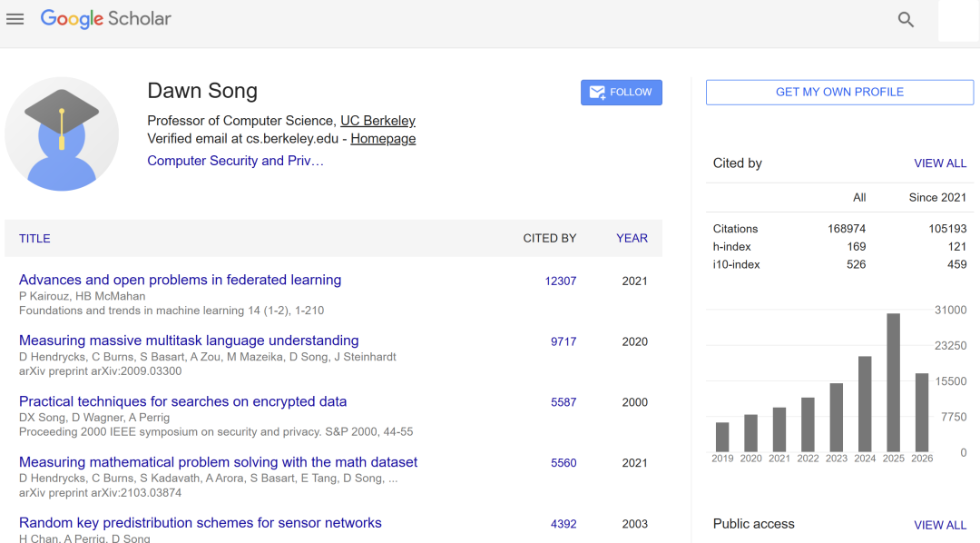Click the 2026 citations bar in chart

tap(922, 413)
